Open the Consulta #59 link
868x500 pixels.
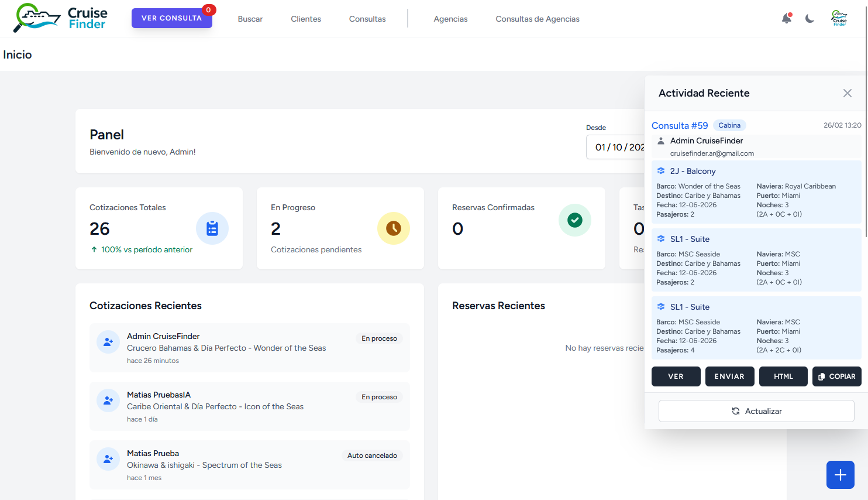pyautogui.click(x=680, y=125)
